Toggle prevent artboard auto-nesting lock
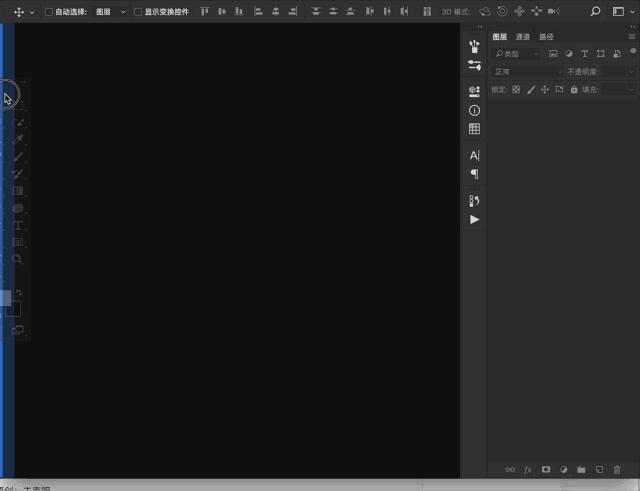This screenshot has width=640, height=491. click(x=559, y=89)
